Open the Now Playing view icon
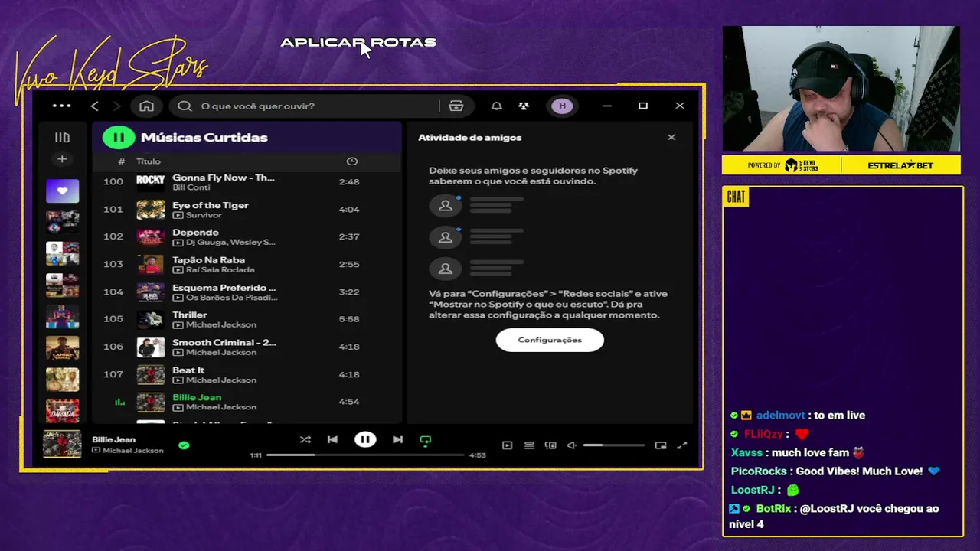 pos(507,445)
